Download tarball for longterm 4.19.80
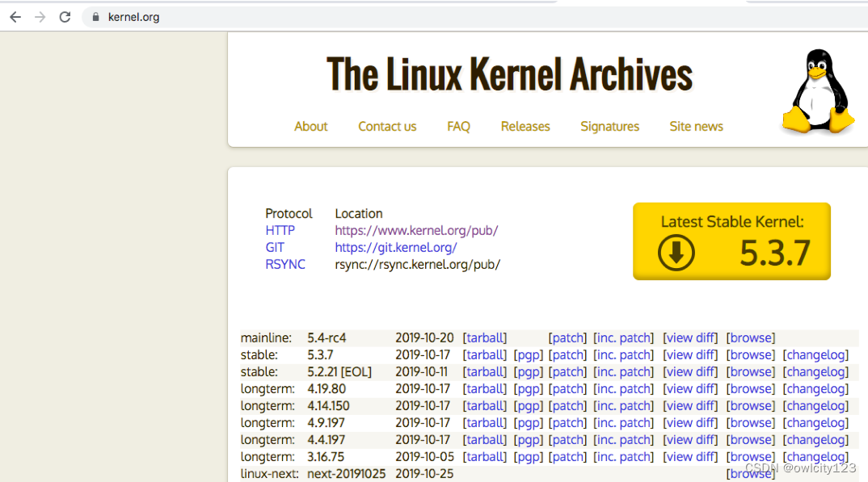 [x=484, y=388]
